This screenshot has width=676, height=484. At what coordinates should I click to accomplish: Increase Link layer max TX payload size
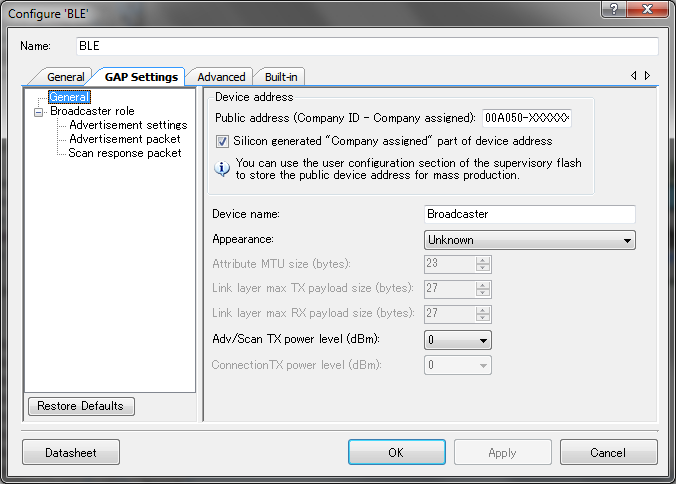point(483,285)
